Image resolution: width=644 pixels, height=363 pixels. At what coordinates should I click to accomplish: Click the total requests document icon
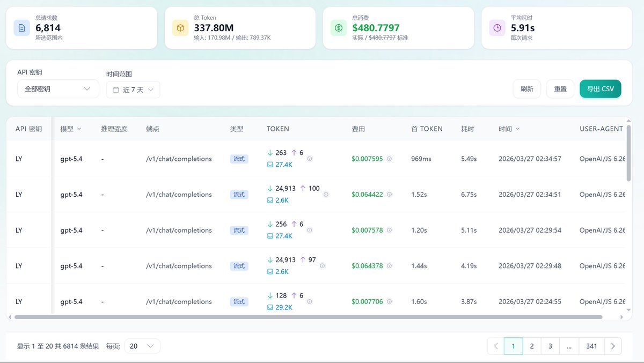pos(22,28)
